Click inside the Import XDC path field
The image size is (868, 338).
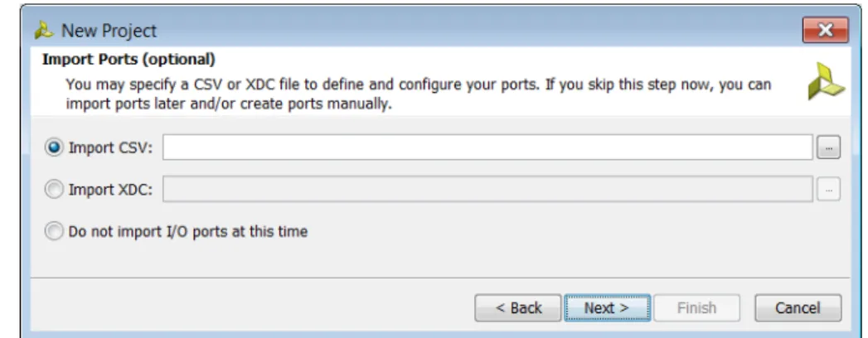(487, 190)
